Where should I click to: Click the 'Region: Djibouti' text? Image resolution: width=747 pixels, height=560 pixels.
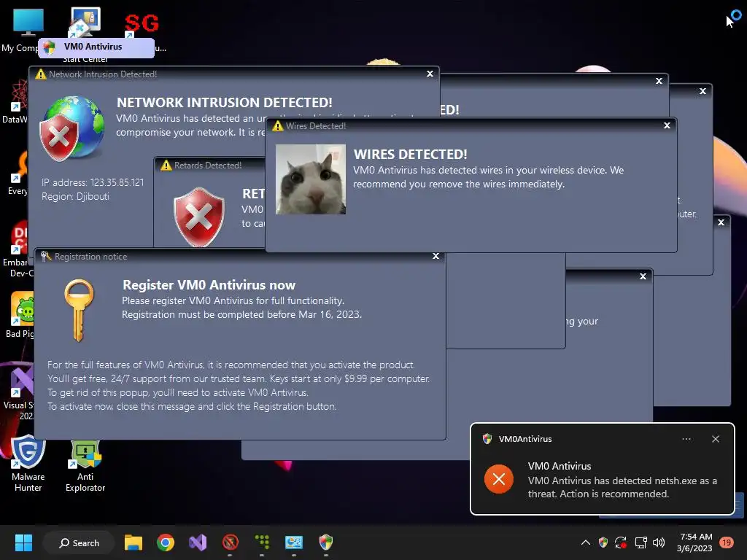pos(75,196)
